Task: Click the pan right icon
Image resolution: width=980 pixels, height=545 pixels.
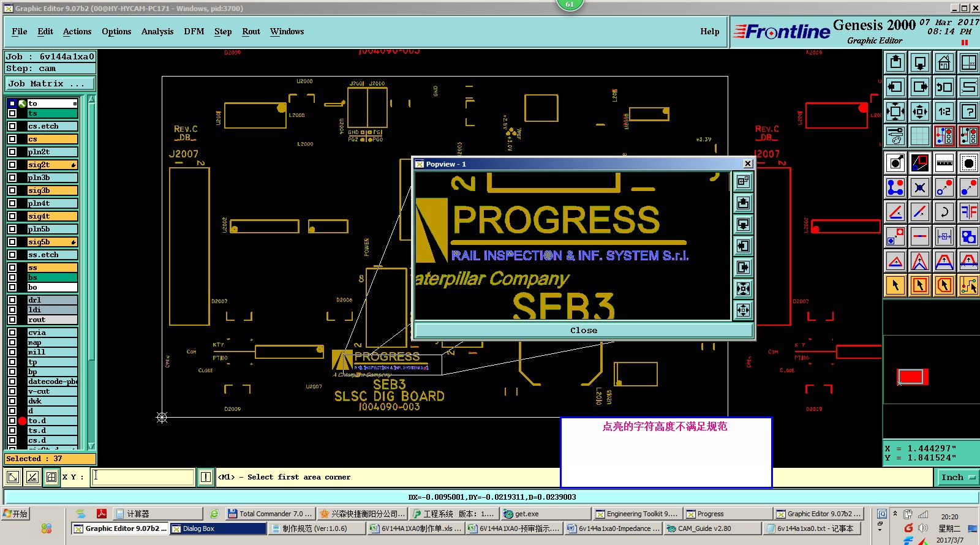Action: (920, 87)
